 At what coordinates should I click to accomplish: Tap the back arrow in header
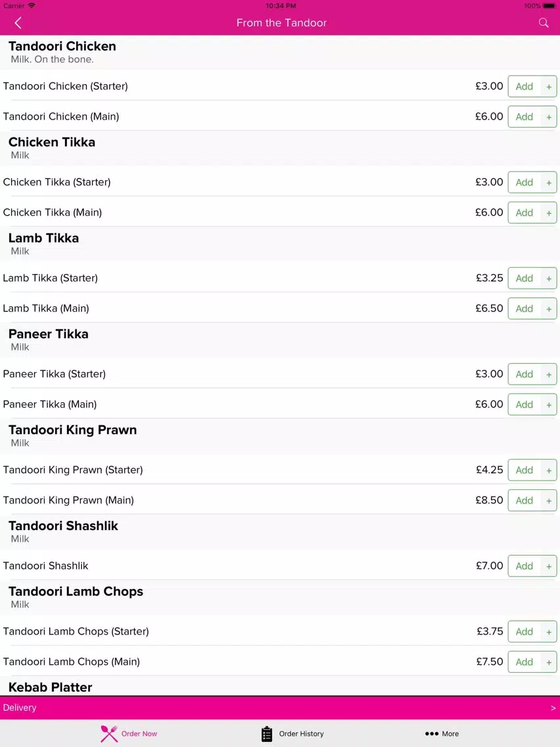pyautogui.click(x=18, y=23)
